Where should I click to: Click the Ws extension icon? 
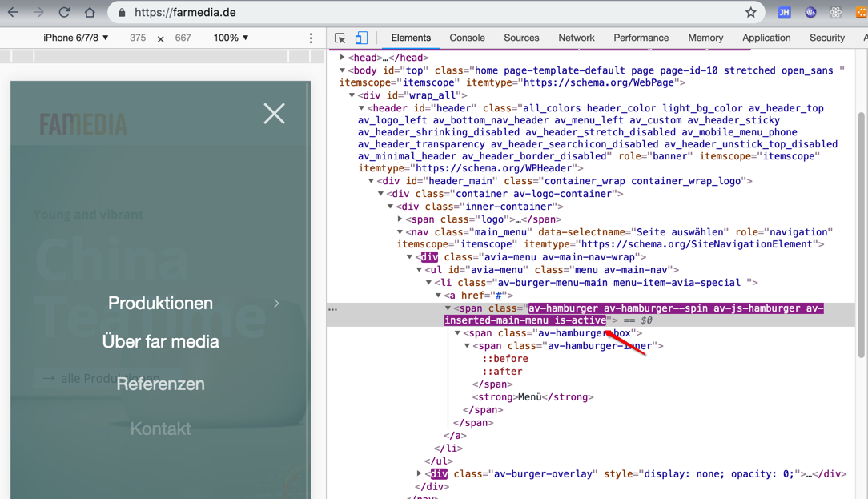[x=810, y=13]
